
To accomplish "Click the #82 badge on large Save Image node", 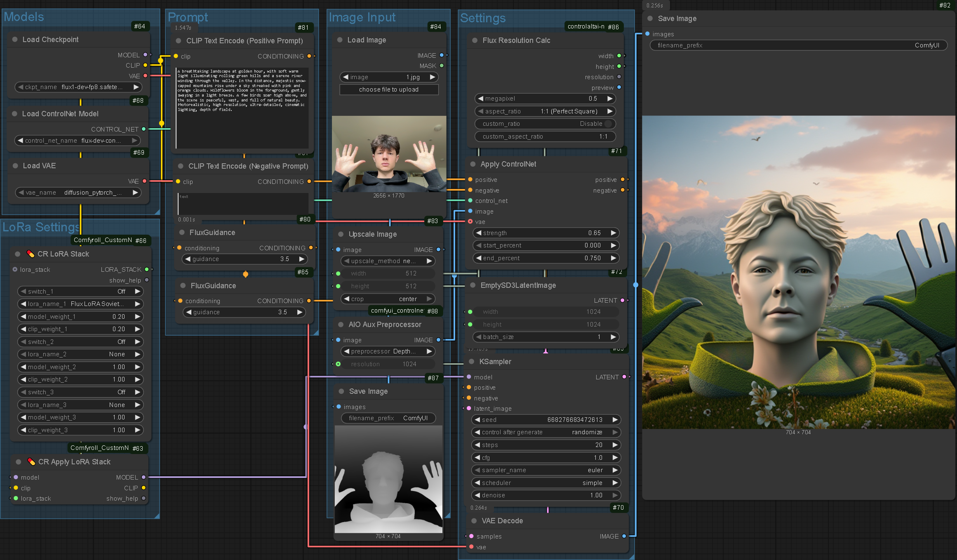I will pos(945,5).
